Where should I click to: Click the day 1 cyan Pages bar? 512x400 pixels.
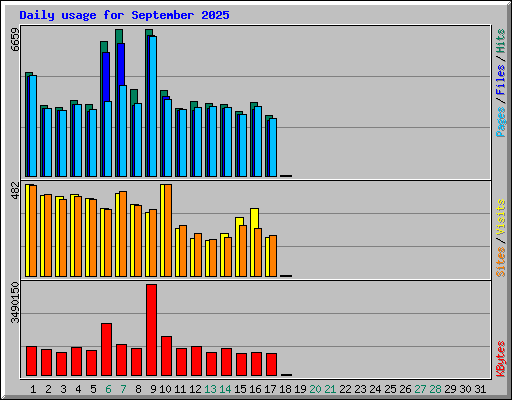pyautogui.click(x=33, y=126)
